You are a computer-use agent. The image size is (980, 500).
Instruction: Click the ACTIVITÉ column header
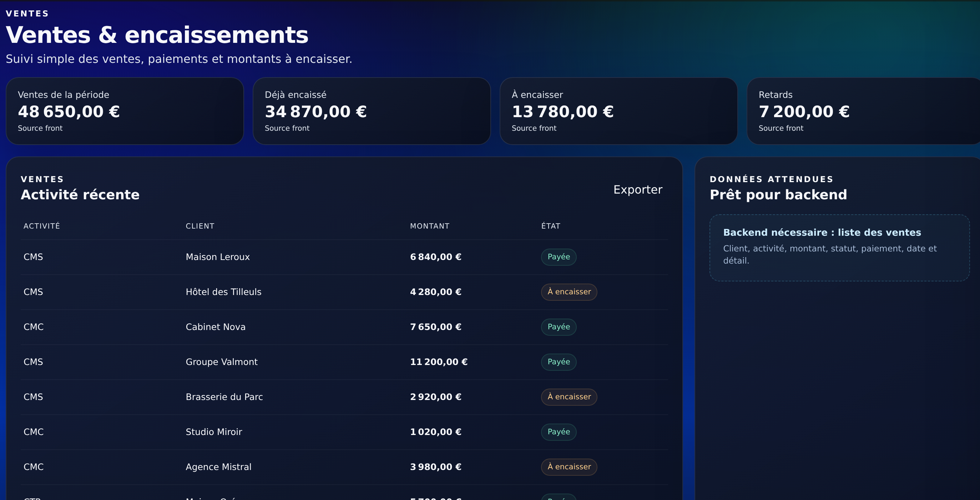(x=42, y=226)
